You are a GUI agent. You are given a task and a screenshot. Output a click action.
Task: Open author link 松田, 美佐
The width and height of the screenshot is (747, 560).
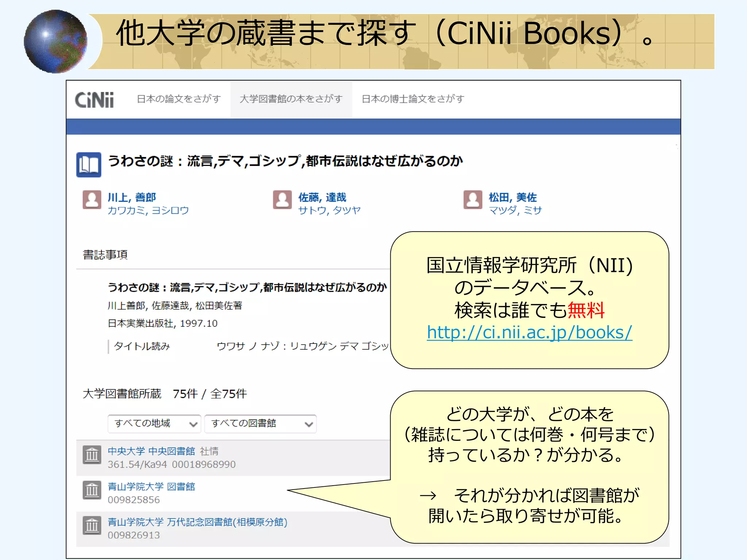point(512,197)
